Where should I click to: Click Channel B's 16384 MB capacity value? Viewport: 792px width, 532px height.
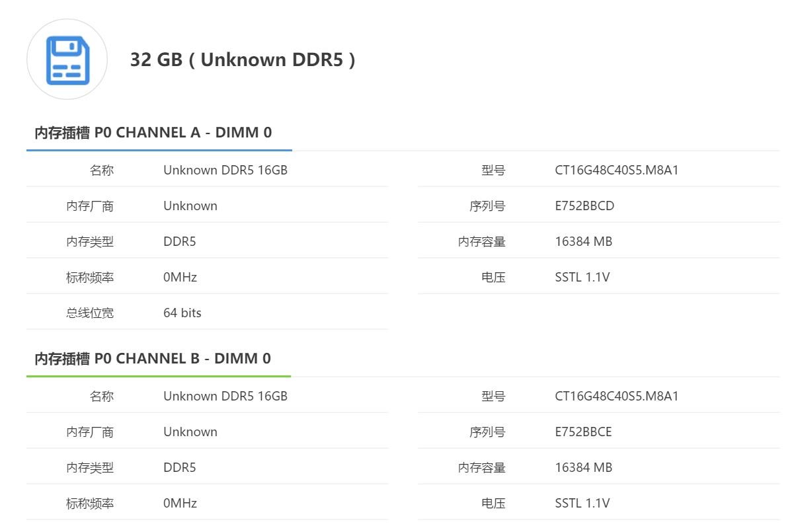click(x=583, y=467)
